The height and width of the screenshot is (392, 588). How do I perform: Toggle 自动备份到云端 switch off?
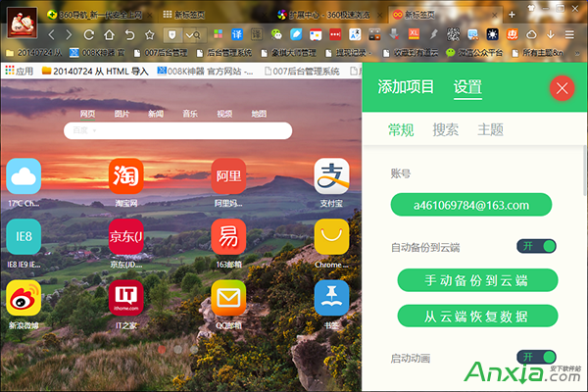click(x=536, y=246)
